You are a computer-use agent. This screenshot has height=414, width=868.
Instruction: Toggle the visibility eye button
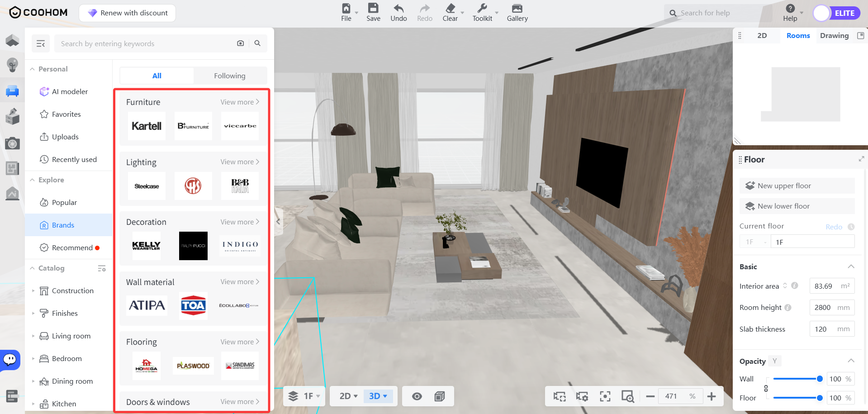(417, 396)
